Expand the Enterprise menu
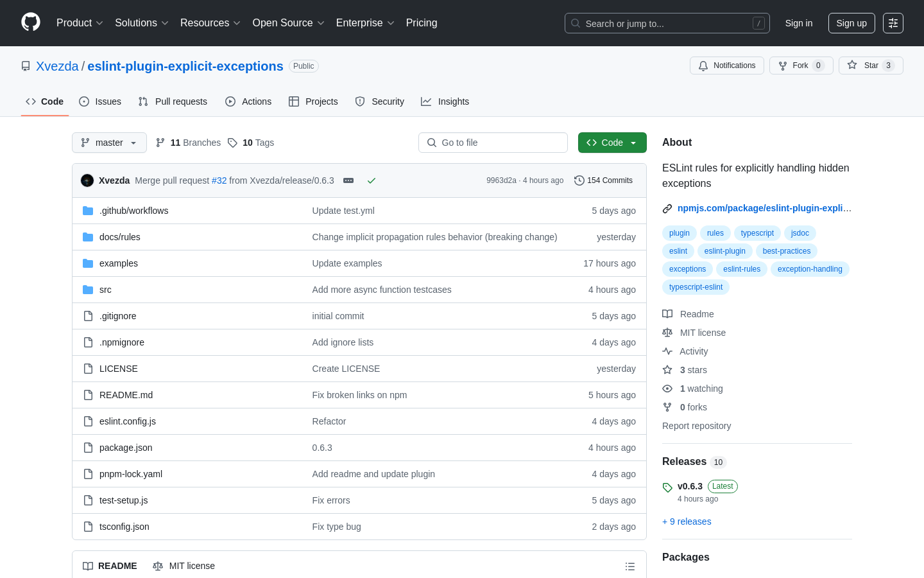924x578 pixels. pos(365,23)
